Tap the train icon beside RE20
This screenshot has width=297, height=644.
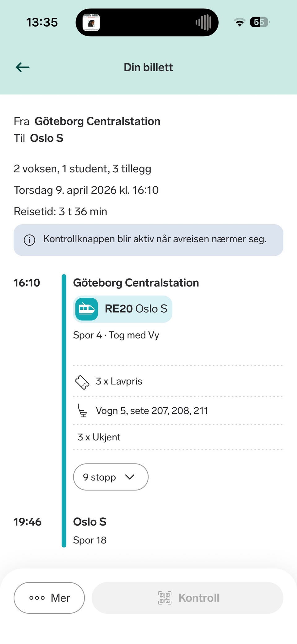(x=87, y=309)
